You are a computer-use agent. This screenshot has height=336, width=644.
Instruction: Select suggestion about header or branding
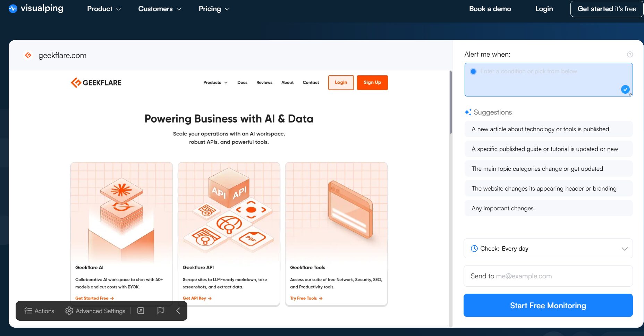[x=549, y=188]
